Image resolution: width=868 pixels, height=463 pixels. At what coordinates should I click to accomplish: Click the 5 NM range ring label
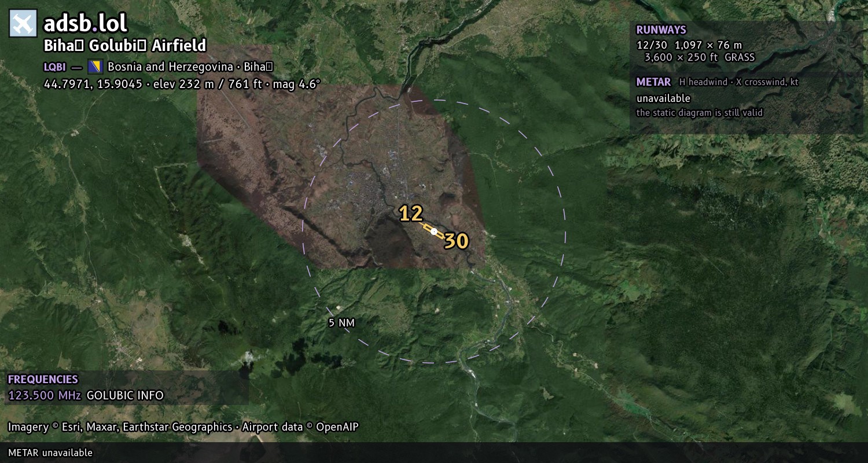tap(341, 323)
